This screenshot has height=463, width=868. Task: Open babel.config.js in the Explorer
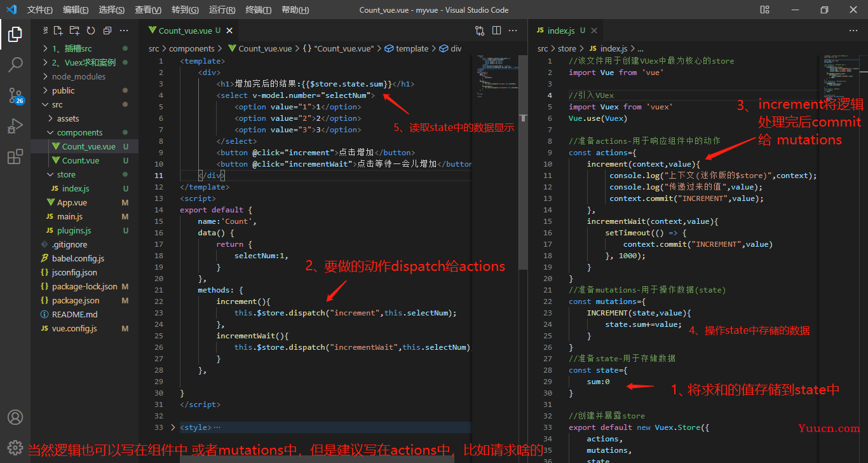(x=85, y=258)
